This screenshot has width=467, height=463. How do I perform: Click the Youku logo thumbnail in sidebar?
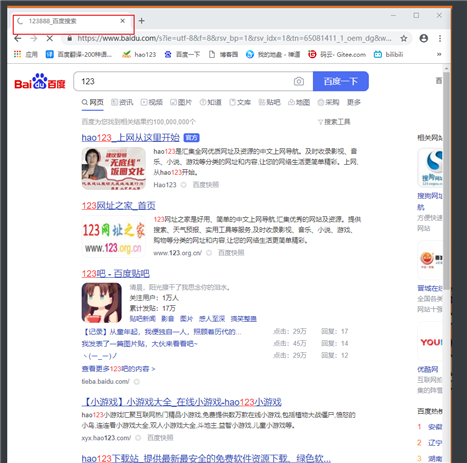(x=430, y=342)
